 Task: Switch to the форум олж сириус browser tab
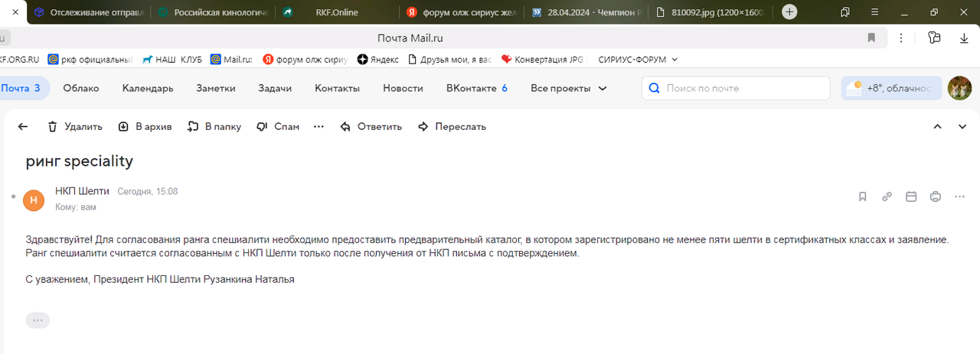point(462,12)
